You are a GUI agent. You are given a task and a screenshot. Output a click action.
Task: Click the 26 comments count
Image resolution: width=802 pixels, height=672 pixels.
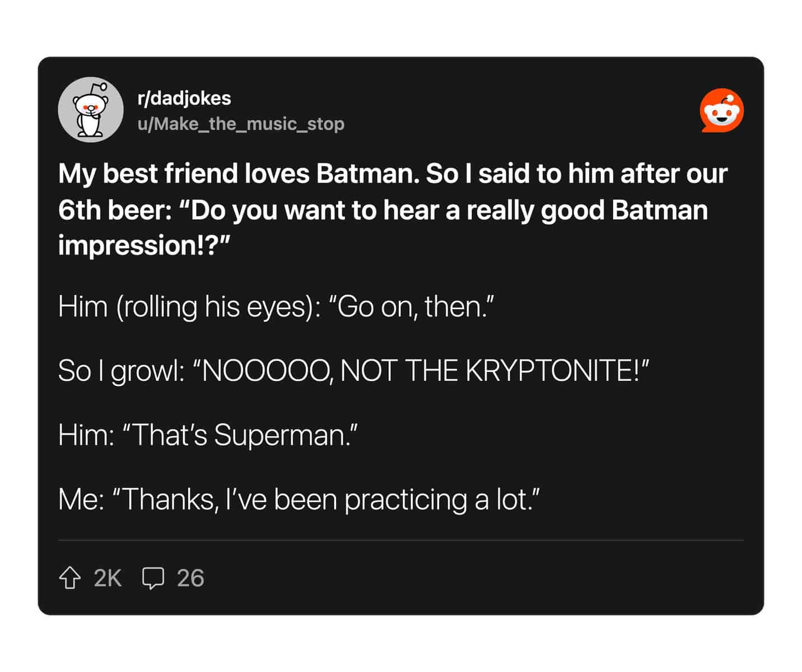pos(190,578)
